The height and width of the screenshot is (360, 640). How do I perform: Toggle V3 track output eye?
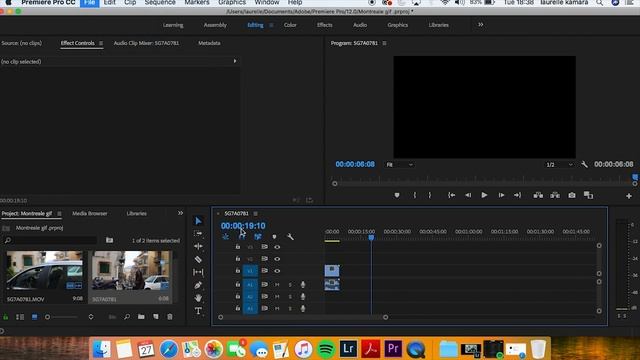click(277, 247)
